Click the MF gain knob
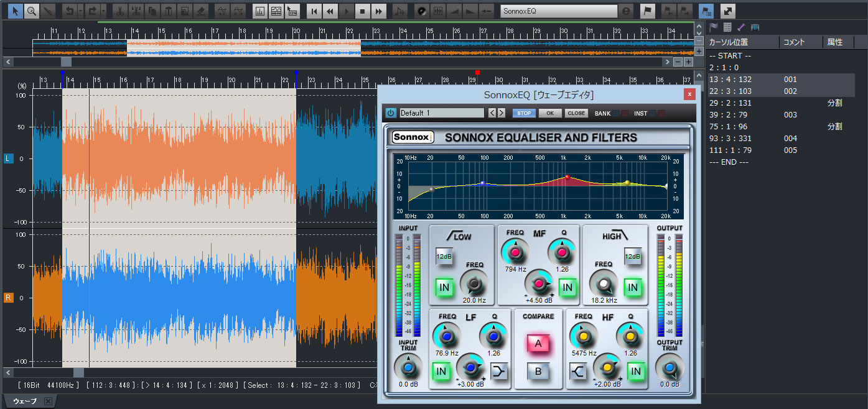This screenshot has height=409, width=868. pos(539,283)
